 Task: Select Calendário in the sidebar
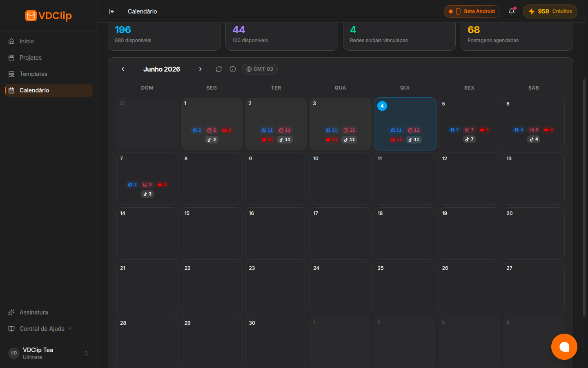tap(49, 90)
